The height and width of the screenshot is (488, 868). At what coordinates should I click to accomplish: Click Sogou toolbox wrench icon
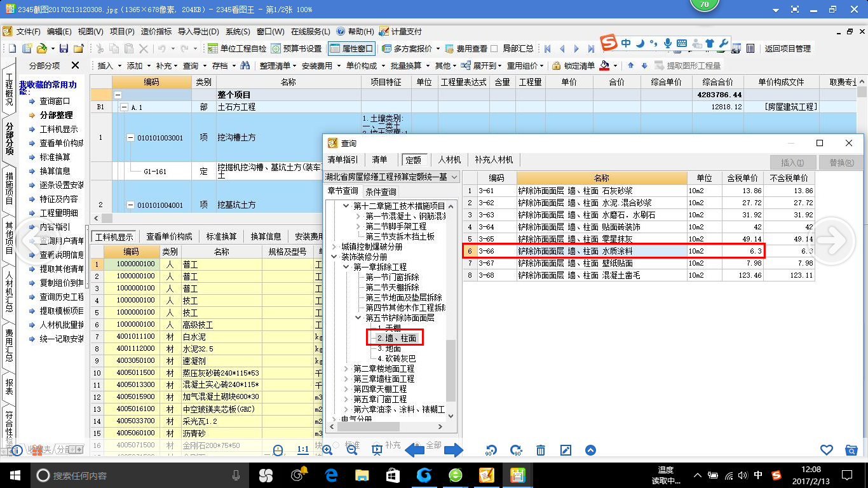[723, 43]
